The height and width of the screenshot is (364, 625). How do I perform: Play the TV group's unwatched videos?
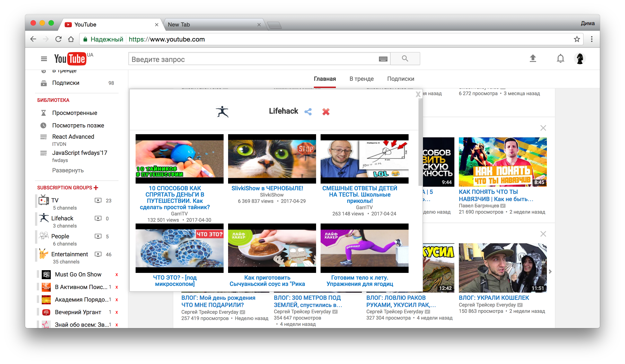coord(98,200)
